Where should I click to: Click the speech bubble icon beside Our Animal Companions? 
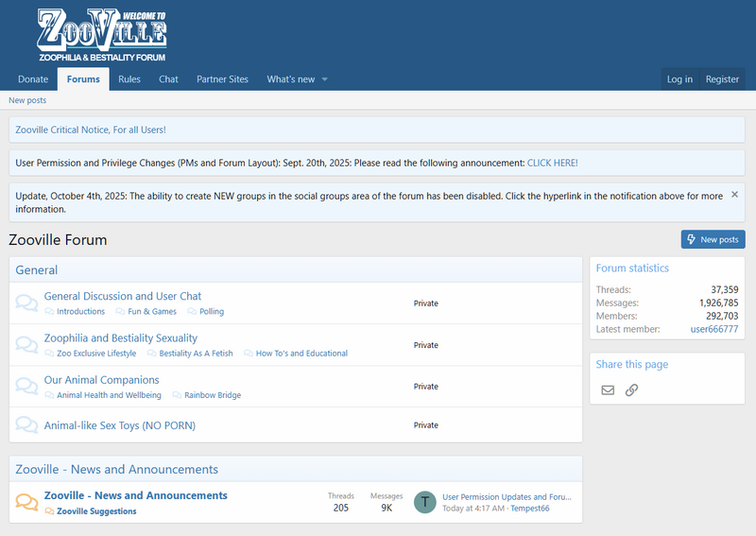[26, 386]
